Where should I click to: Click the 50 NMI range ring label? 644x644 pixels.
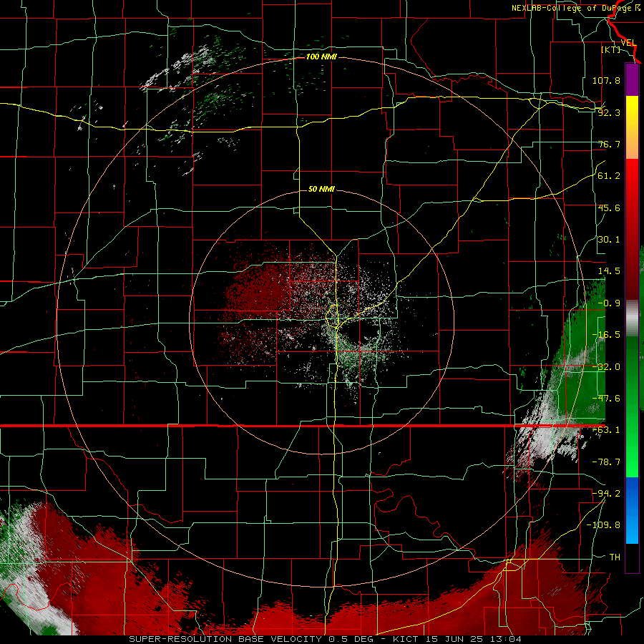point(321,189)
